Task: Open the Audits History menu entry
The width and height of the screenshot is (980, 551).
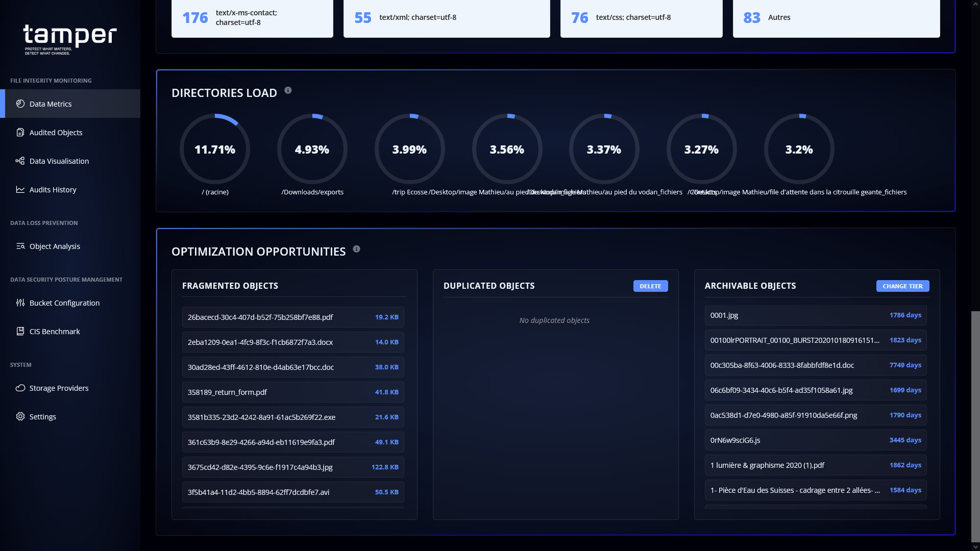Action: (x=53, y=189)
